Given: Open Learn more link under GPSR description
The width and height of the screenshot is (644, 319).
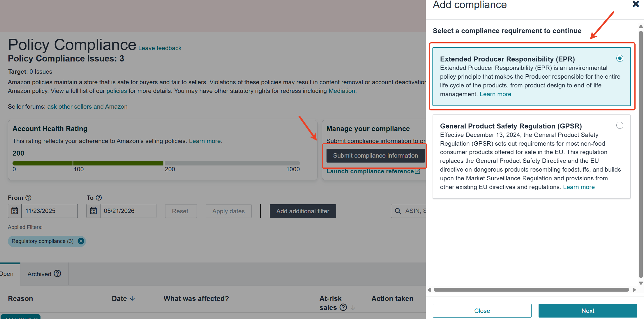Looking at the screenshot, I should pyautogui.click(x=579, y=187).
